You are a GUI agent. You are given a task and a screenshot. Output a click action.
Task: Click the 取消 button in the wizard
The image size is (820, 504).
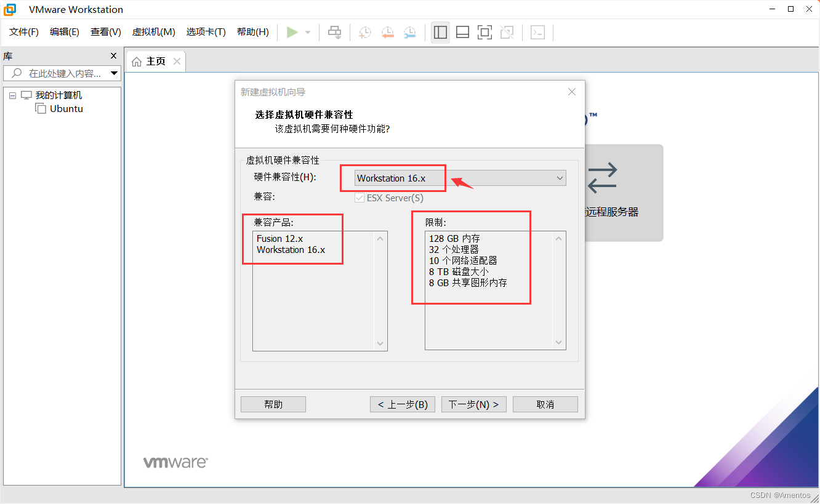click(x=545, y=404)
